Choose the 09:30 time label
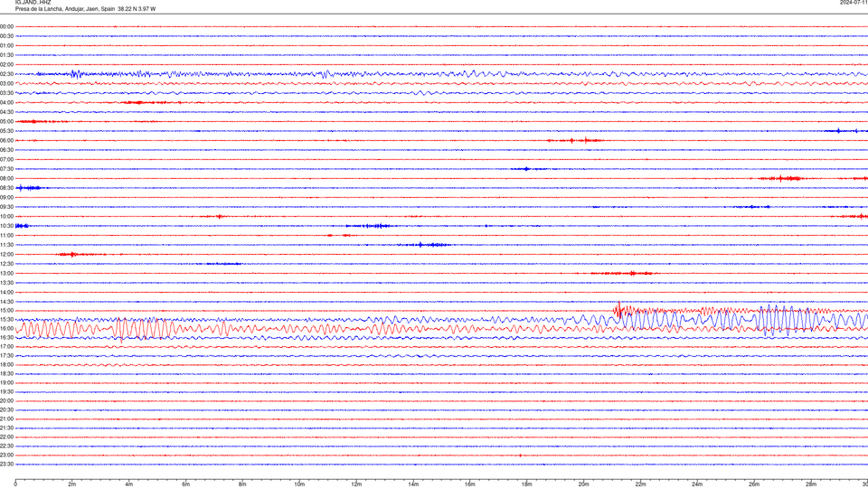The height and width of the screenshot is (488, 868). coord(6,207)
